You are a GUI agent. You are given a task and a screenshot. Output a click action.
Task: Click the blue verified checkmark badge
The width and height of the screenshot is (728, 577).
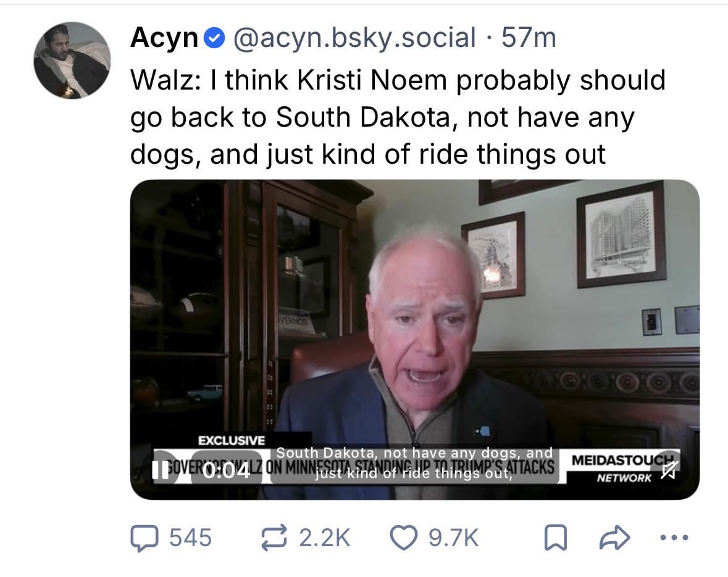pyautogui.click(x=213, y=39)
